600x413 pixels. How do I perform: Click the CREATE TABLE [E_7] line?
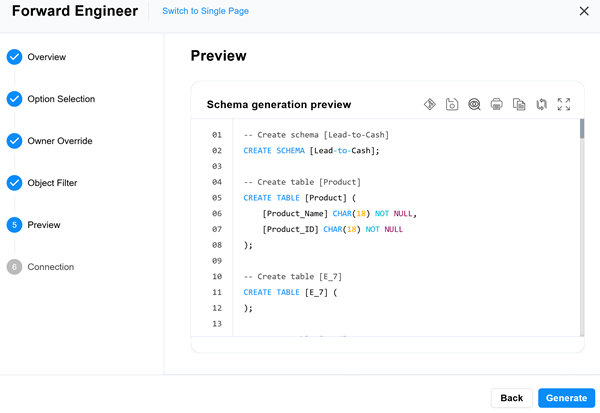(290, 292)
